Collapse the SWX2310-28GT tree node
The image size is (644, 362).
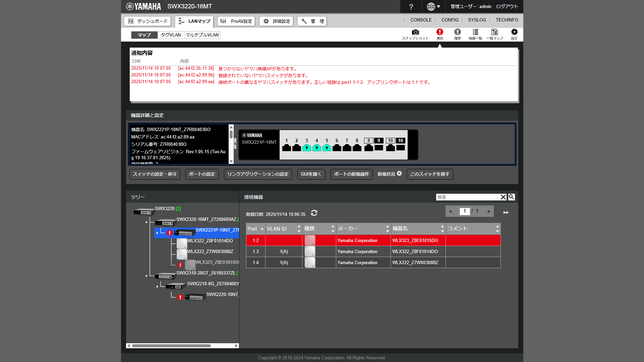[146, 276]
